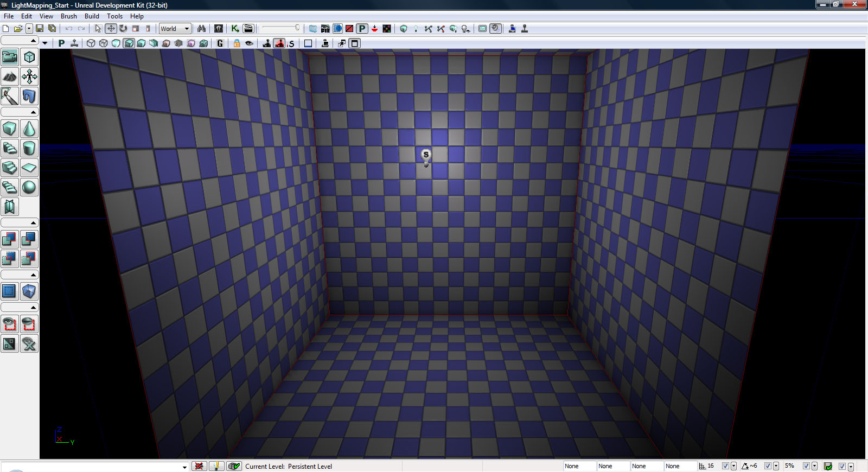This screenshot has height=472, width=868.
Task: Open the Help menu
Action: point(137,16)
